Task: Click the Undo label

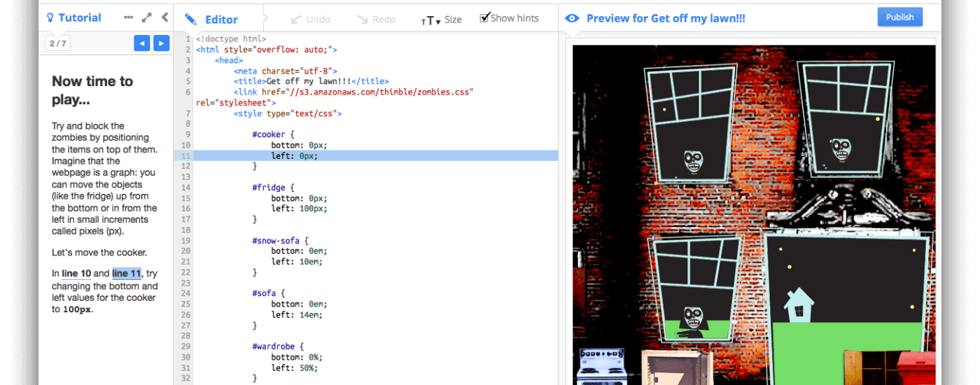Action: [318, 20]
